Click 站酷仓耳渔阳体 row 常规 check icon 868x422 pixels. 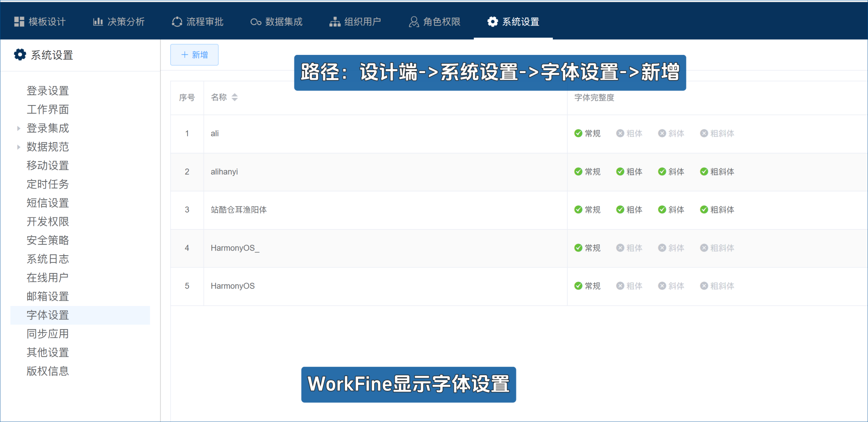[x=578, y=210]
